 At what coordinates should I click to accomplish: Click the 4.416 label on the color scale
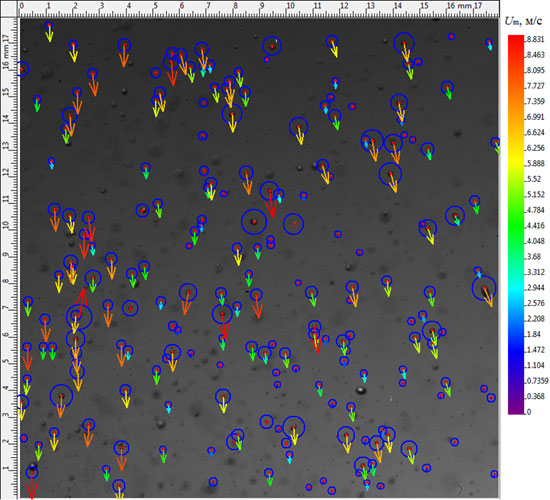536,225
